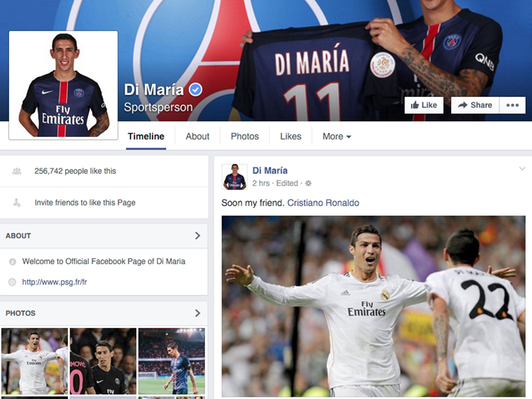Screen dimensions: 532x399
Task: Click the Di María post author name
Action: [x=270, y=171]
